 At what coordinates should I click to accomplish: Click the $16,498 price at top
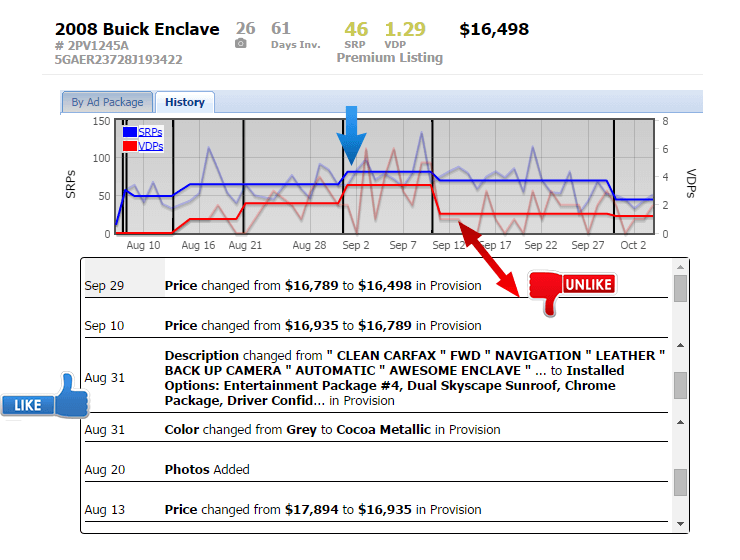click(494, 29)
